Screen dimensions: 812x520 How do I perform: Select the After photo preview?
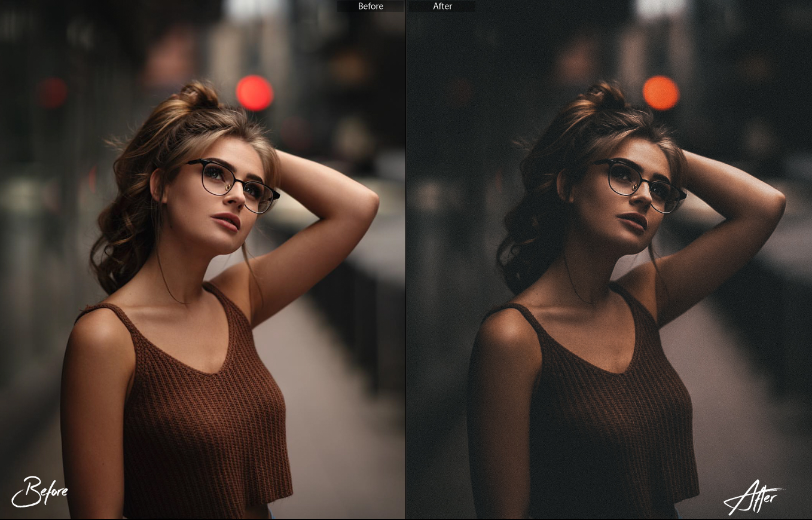[x=609, y=259]
